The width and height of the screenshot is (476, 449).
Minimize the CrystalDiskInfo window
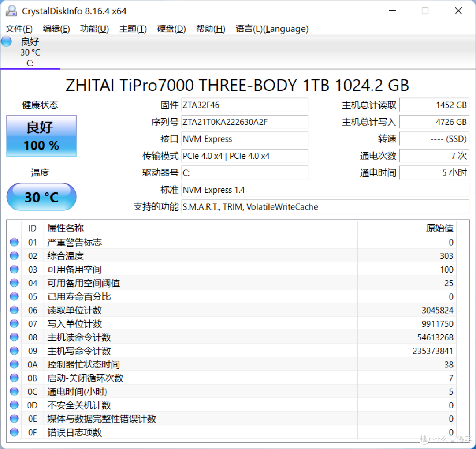[x=393, y=11]
